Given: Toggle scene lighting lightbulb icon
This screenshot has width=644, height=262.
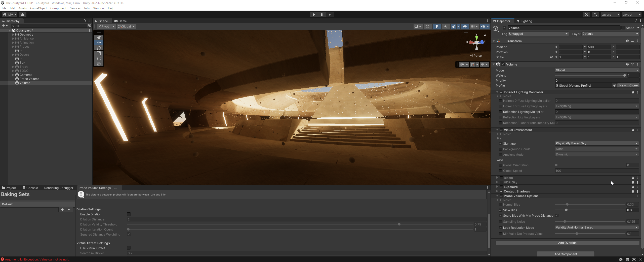Looking at the screenshot, I should [x=436, y=26].
